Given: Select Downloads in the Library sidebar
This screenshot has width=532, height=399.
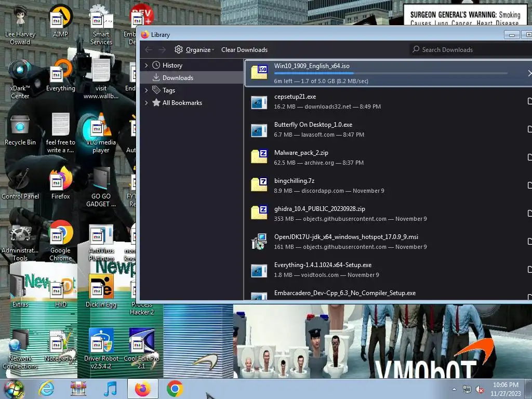Looking at the screenshot, I should click(192, 78).
